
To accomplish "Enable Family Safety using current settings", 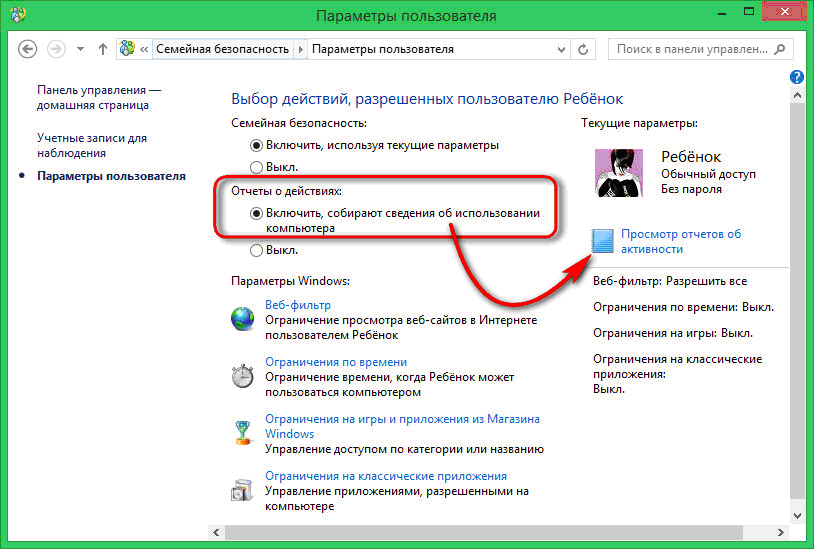I will pyautogui.click(x=256, y=145).
